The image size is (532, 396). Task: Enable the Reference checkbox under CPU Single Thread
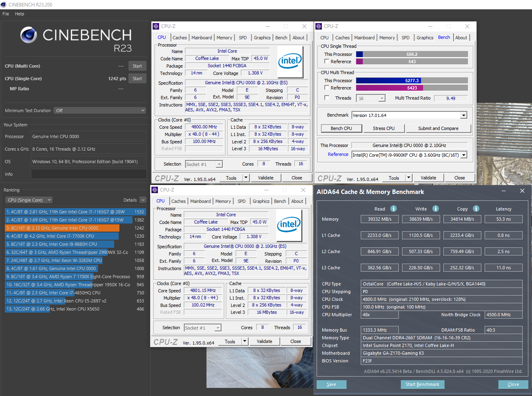tap(327, 62)
